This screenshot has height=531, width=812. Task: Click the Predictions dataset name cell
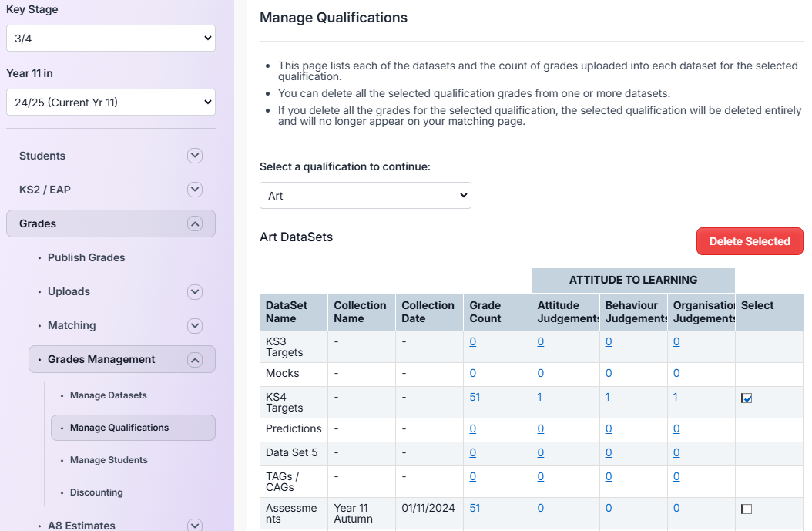[294, 429]
